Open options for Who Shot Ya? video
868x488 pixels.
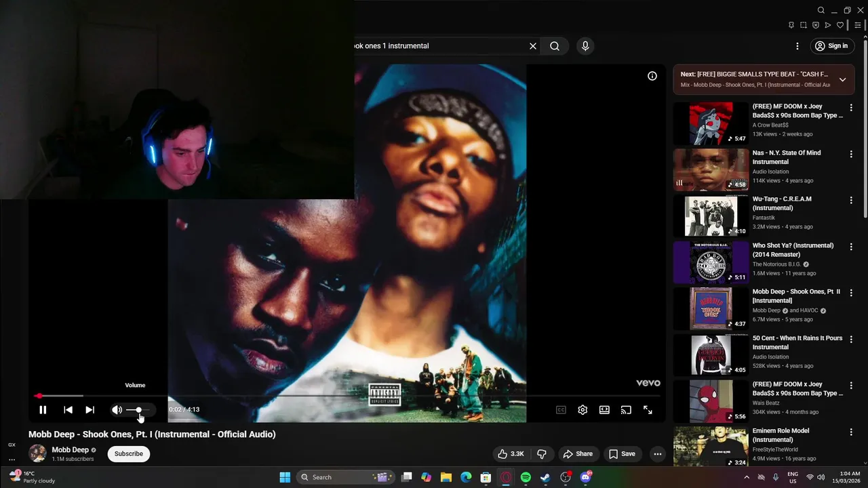click(851, 247)
